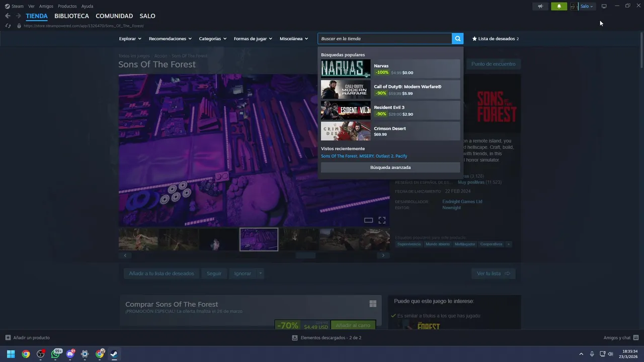Open the Punto de encuentro button
The height and width of the screenshot is (362, 644).
pyautogui.click(x=494, y=64)
